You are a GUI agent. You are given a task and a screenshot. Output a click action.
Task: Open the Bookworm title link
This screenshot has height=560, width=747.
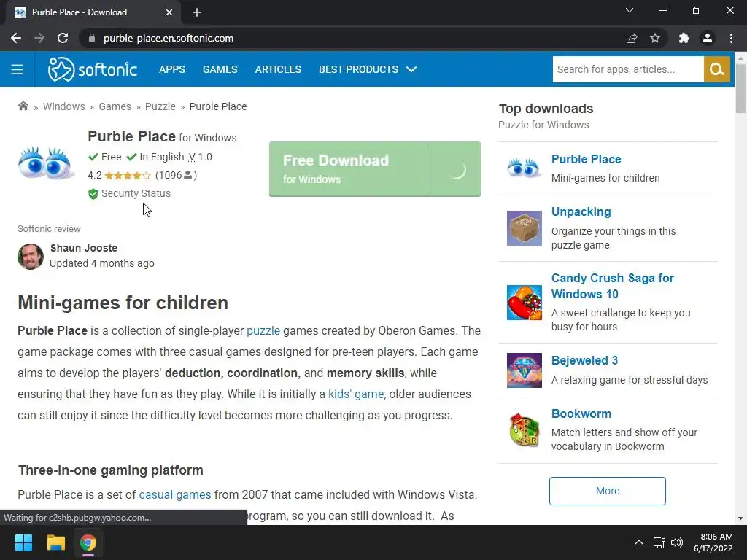(581, 413)
